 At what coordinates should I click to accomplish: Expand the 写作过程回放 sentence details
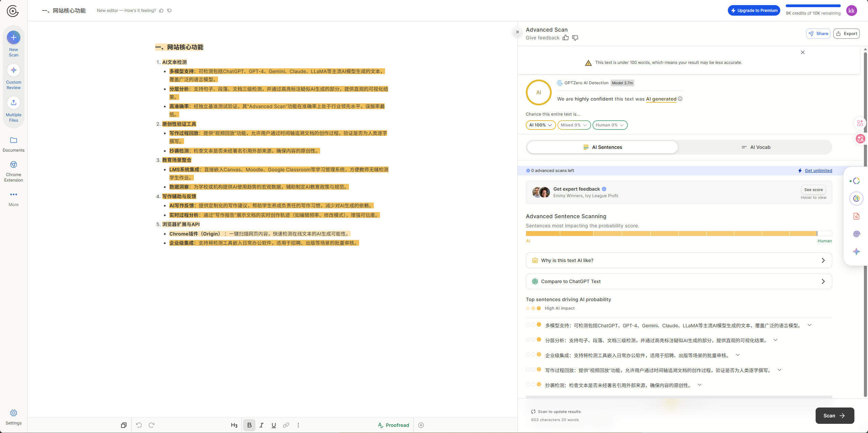[x=780, y=370]
